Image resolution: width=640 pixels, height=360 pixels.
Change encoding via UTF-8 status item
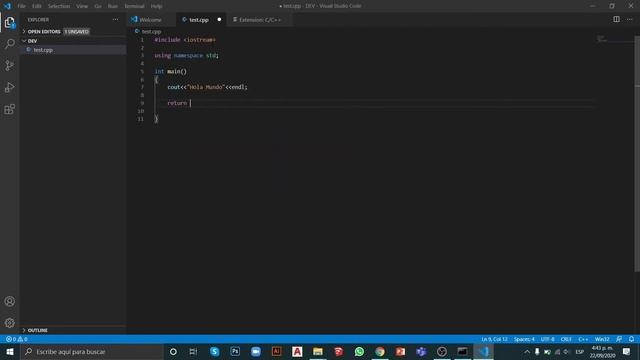point(547,339)
